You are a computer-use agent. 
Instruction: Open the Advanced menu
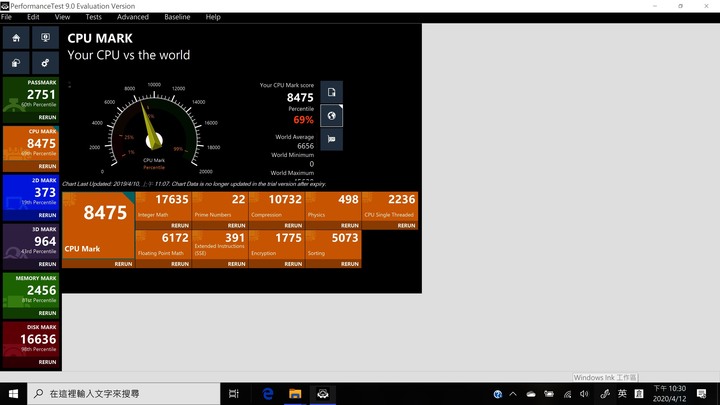(x=133, y=17)
